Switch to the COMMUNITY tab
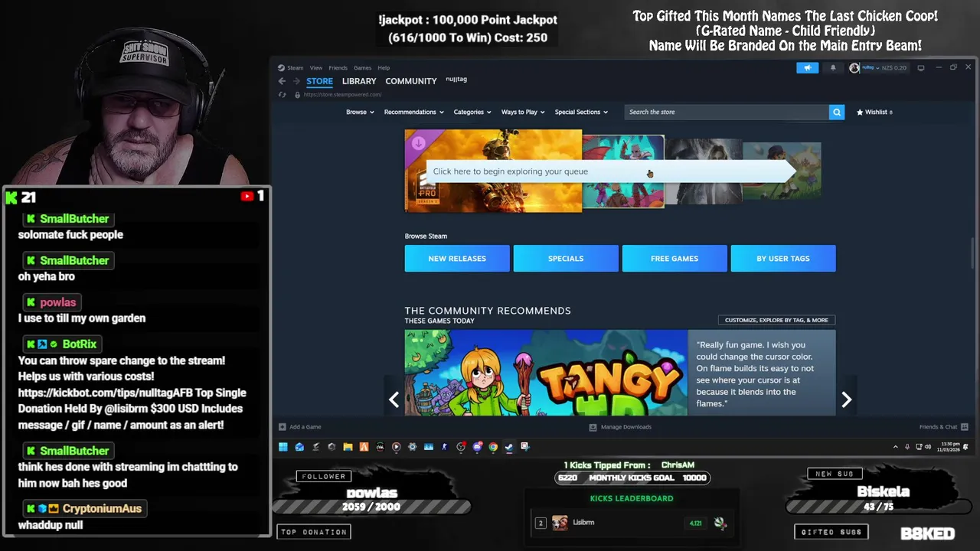This screenshot has width=980, height=551. (411, 81)
